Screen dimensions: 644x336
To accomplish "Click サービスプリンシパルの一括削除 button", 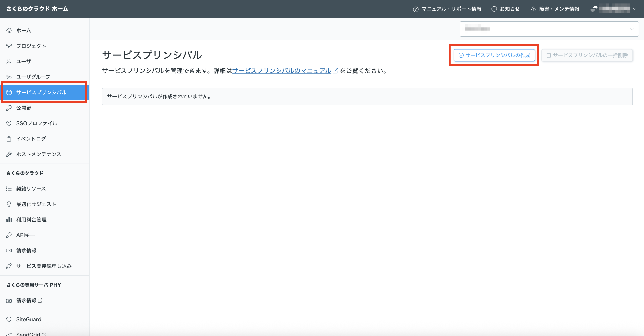I will pos(587,55).
